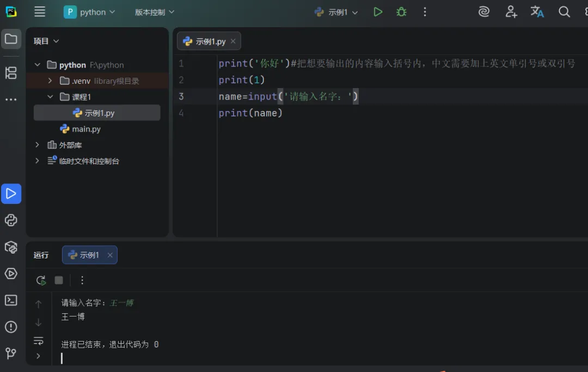Collapse the 课程1 folder

click(x=50, y=97)
